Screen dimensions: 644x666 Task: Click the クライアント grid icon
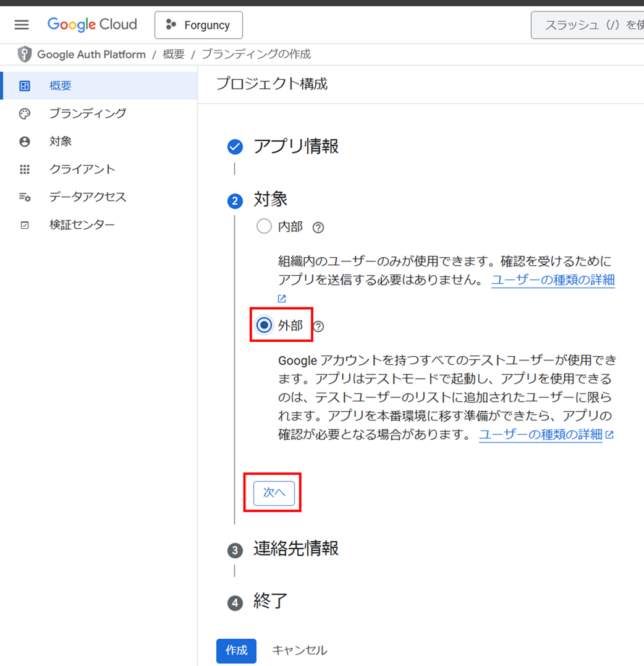click(25, 169)
